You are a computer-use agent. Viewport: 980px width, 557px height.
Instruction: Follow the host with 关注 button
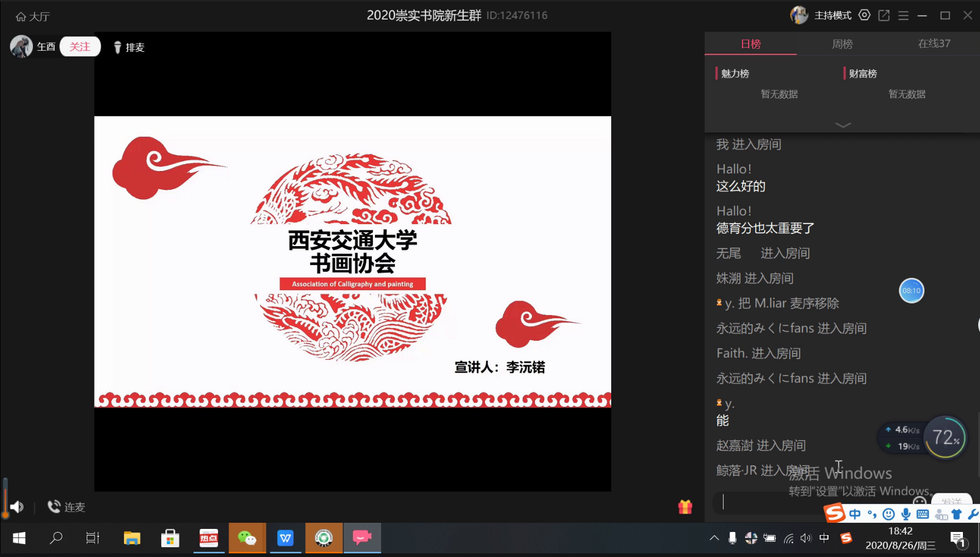80,46
